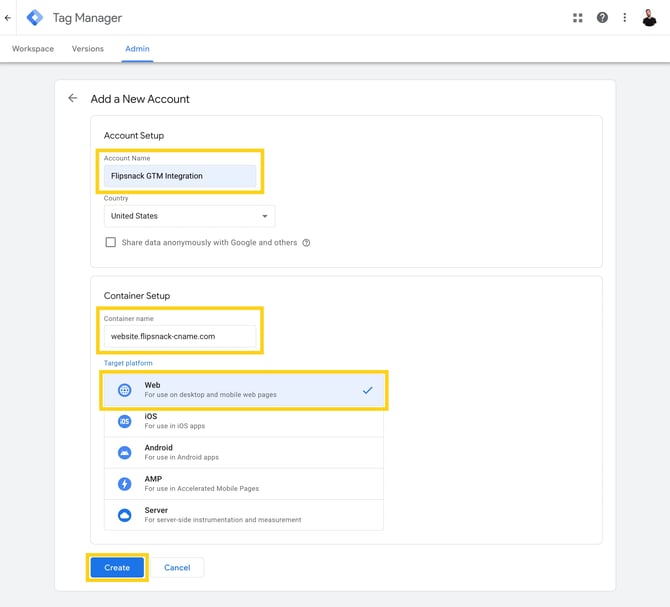Click the user profile avatar
The width and height of the screenshot is (670, 607).
649,18
